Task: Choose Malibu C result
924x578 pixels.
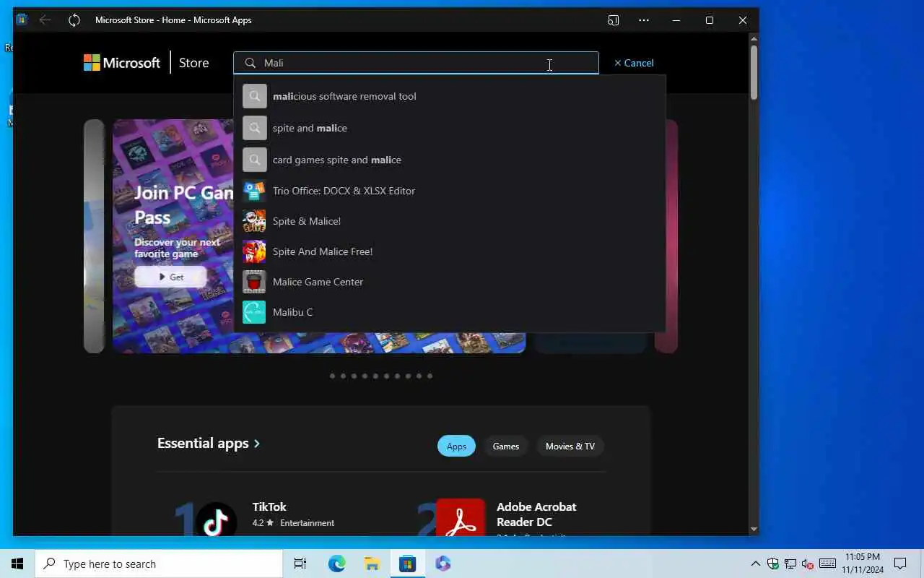Action: tap(449, 312)
